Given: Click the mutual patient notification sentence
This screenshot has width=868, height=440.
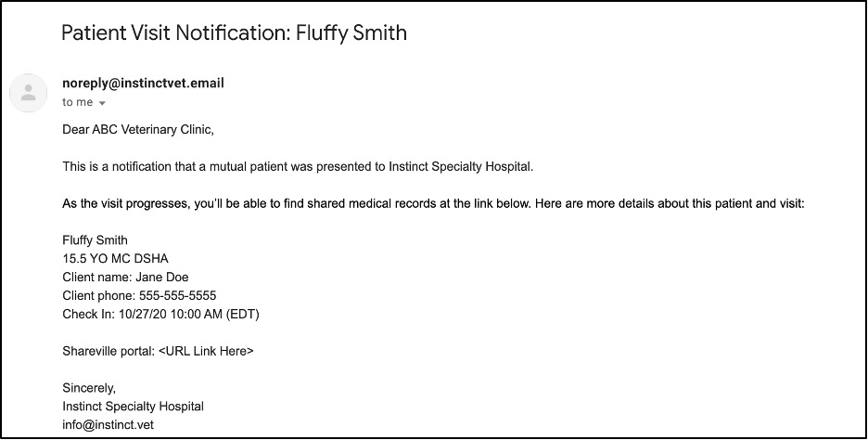Looking at the screenshot, I should 298,167.
